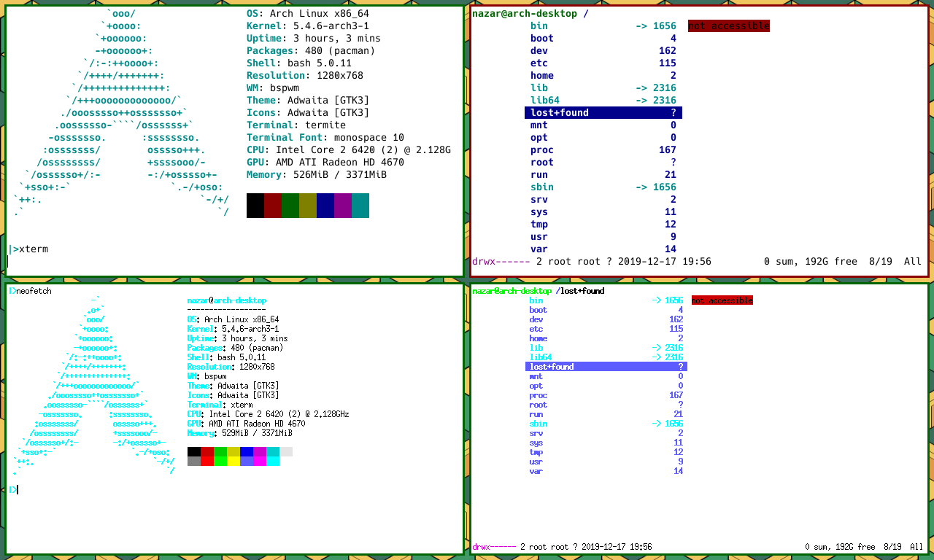Click 'nazar@arch-desktop' heading in xterm neofetch output
This screenshot has width=934, height=560.
click(227, 300)
